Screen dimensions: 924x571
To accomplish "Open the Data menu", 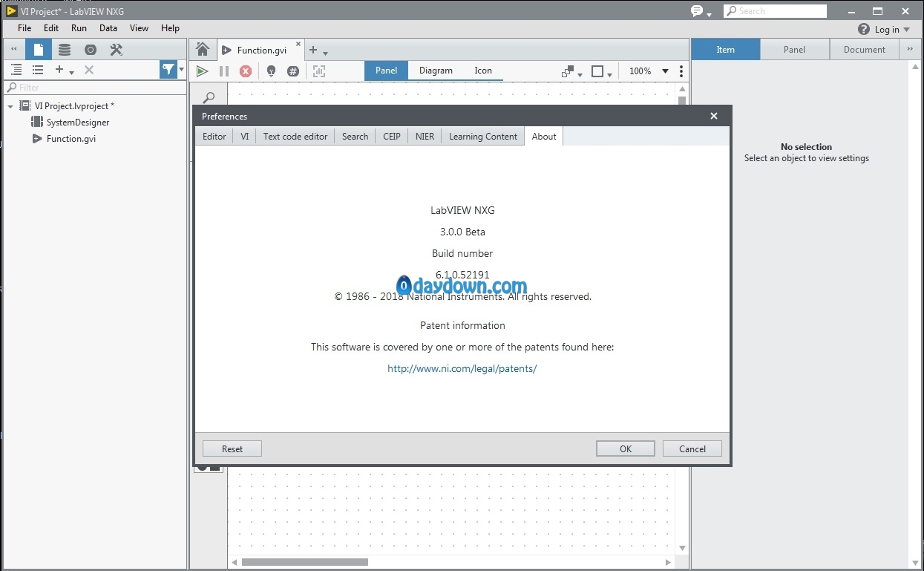I will 108,28.
